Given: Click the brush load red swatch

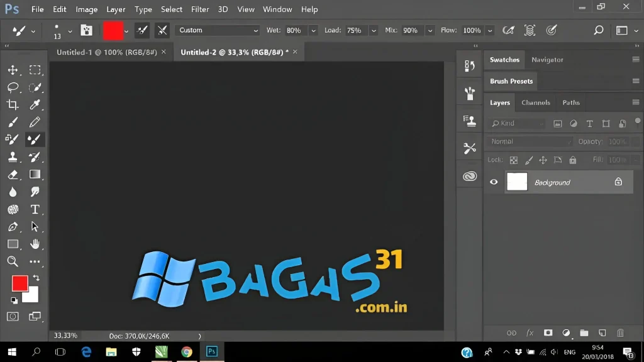Looking at the screenshot, I should (113, 31).
